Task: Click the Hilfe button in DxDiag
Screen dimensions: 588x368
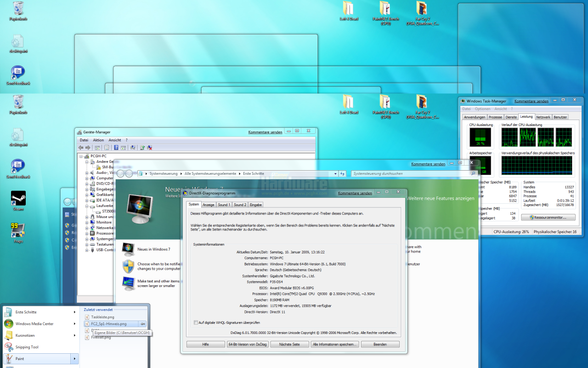Action: point(206,344)
